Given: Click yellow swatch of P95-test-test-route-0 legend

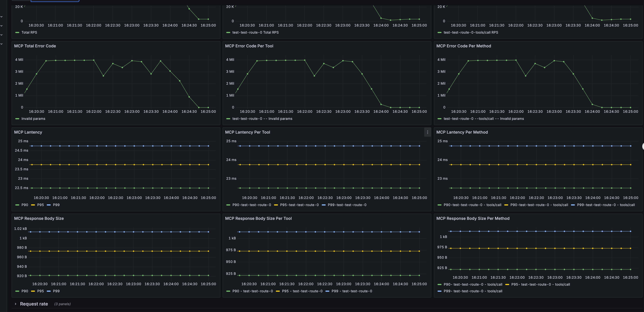Looking at the screenshot, I should click(276, 205).
